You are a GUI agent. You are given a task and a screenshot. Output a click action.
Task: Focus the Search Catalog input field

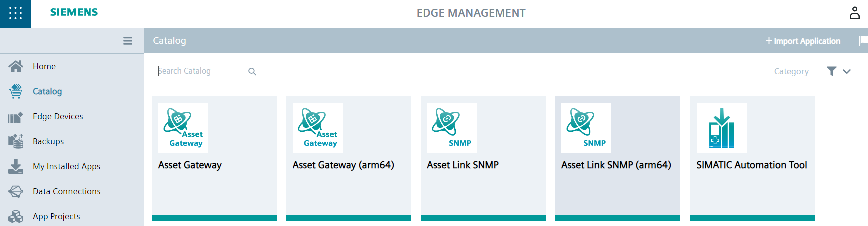tap(200, 71)
